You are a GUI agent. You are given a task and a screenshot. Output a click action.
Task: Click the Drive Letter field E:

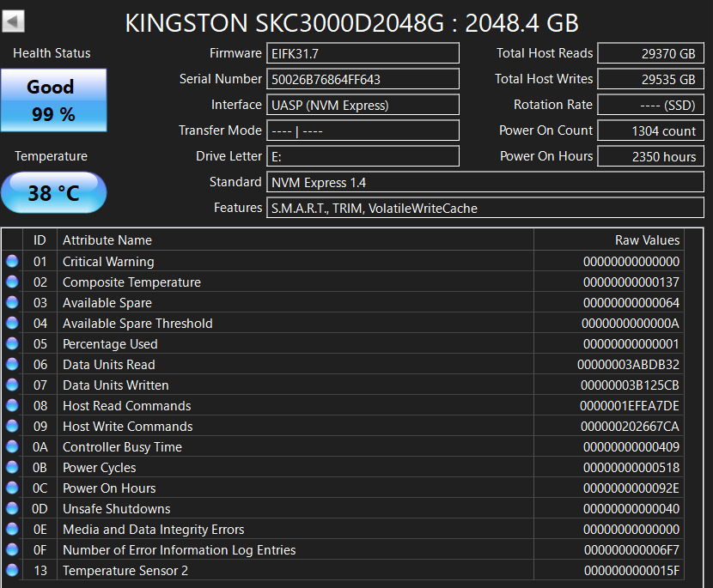[x=363, y=157]
